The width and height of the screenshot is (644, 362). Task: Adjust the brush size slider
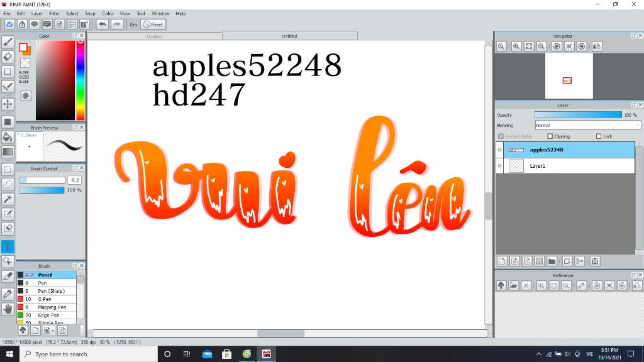pyautogui.click(x=42, y=180)
